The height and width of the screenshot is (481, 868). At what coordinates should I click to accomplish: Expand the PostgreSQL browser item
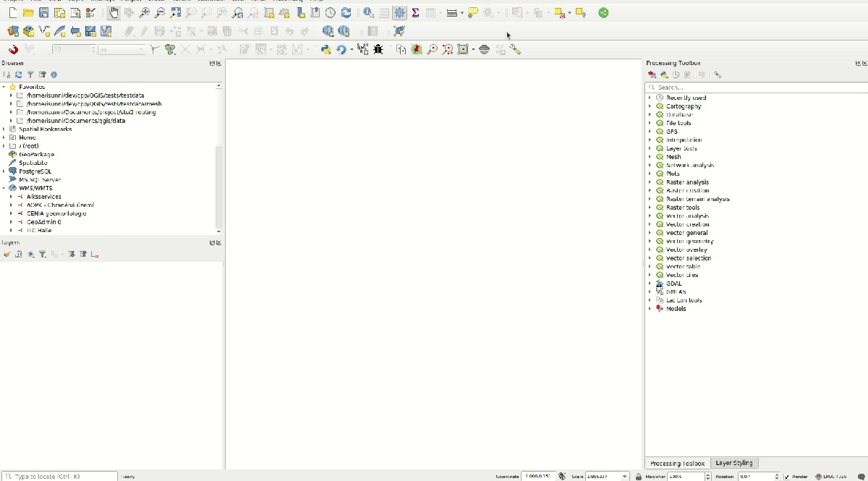point(4,171)
